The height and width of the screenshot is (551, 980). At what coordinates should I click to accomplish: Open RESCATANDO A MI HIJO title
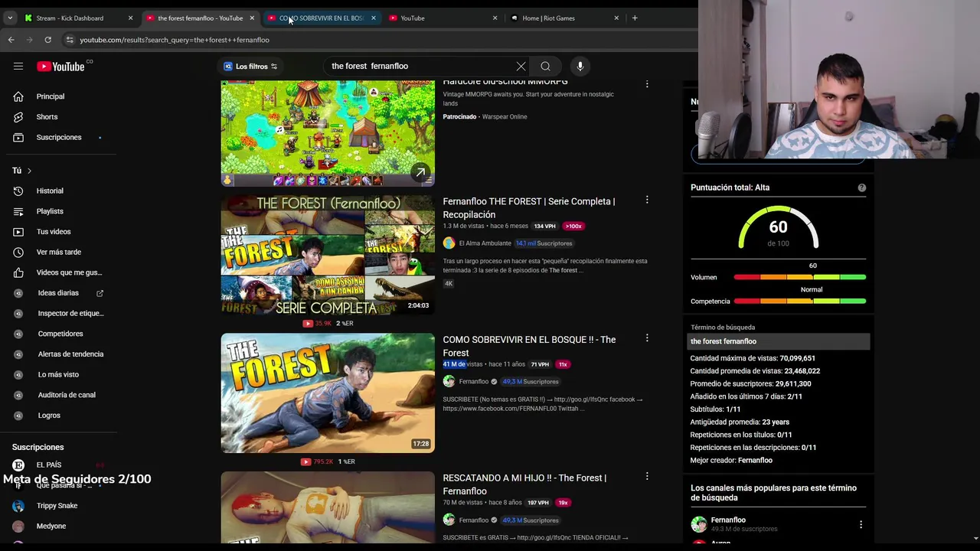point(524,484)
